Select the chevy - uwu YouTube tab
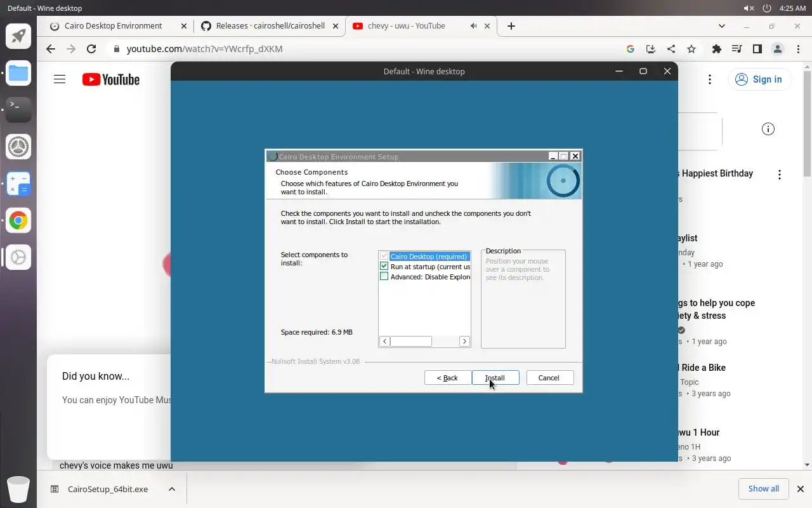The image size is (812, 508). click(x=407, y=26)
